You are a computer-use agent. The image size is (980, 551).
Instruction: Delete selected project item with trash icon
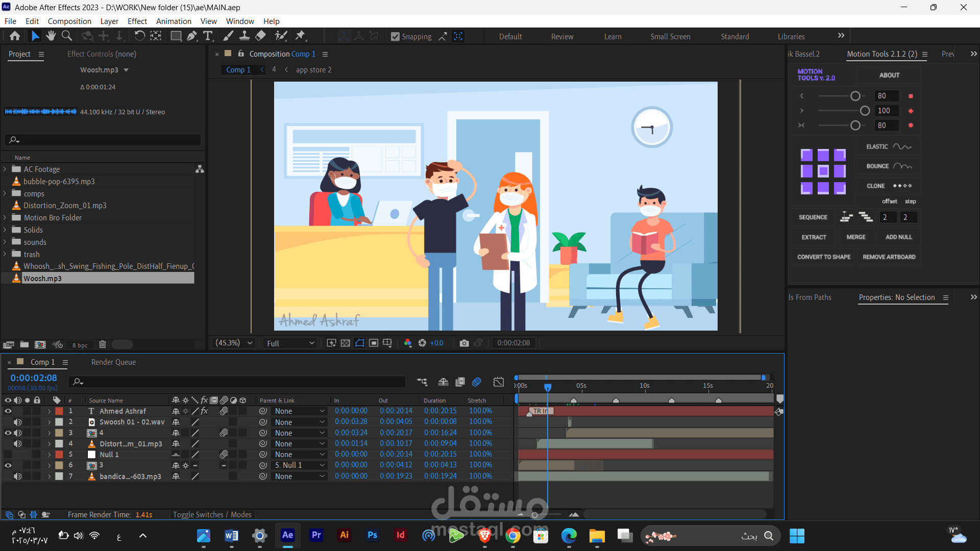click(x=102, y=344)
